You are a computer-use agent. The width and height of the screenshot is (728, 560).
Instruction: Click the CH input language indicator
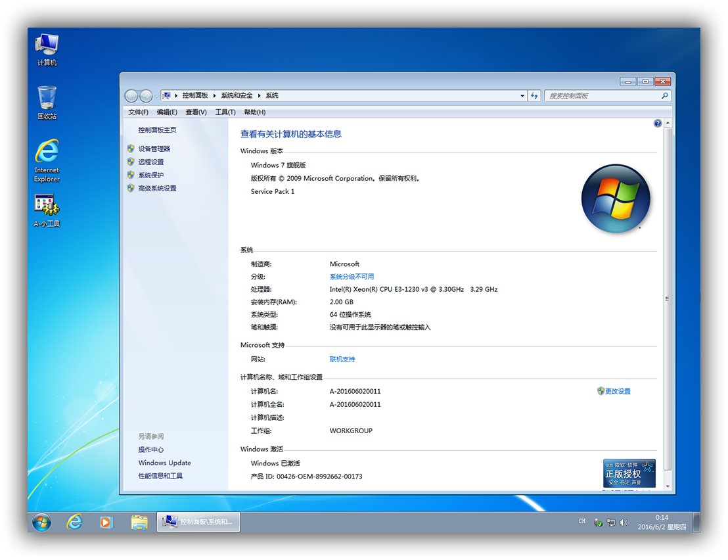(581, 521)
